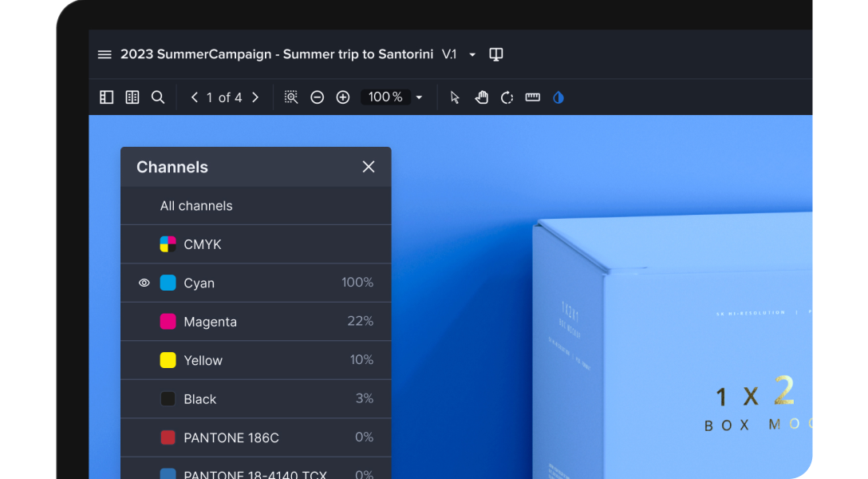Image resolution: width=868 pixels, height=479 pixels.
Task: Open the hamburger menu beside the document title
Action: click(105, 54)
